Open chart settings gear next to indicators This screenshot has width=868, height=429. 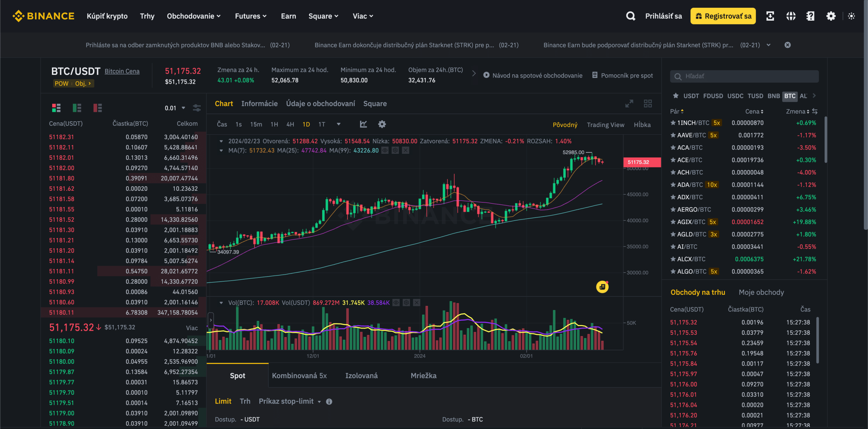382,124
